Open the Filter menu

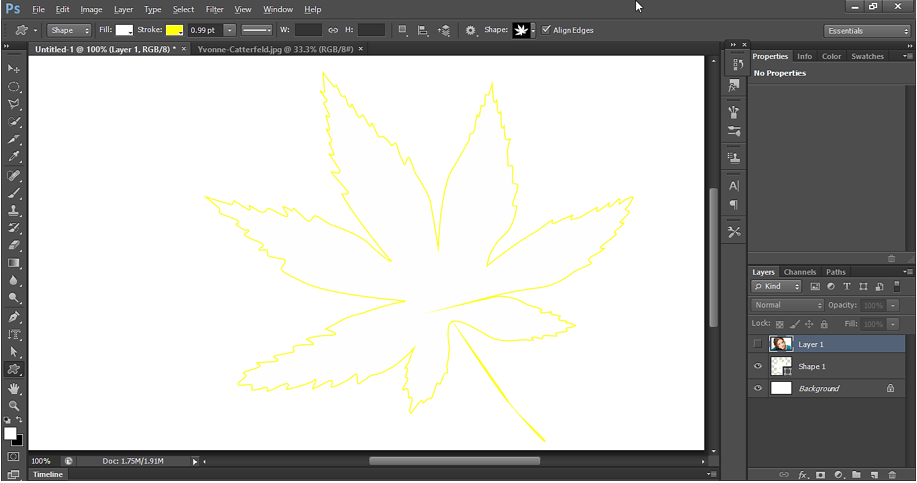point(215,9)
